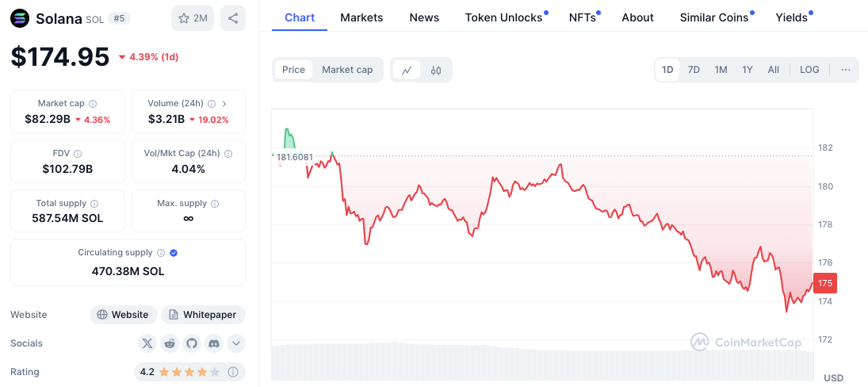Select the All time range
This screenshot has width=868, height=387.
774,70
